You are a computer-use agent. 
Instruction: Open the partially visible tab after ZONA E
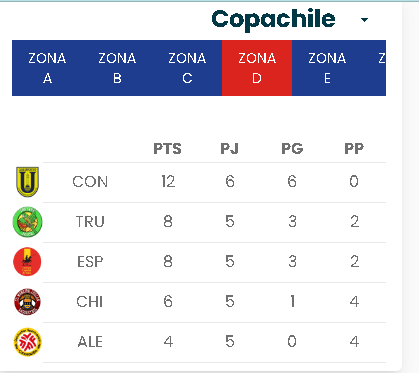click(x=374, y=68)
